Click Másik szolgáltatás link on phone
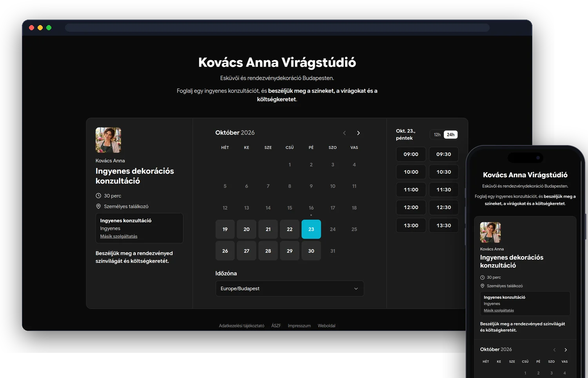This screenshot has height=378, width=588. tap(499, 310)
